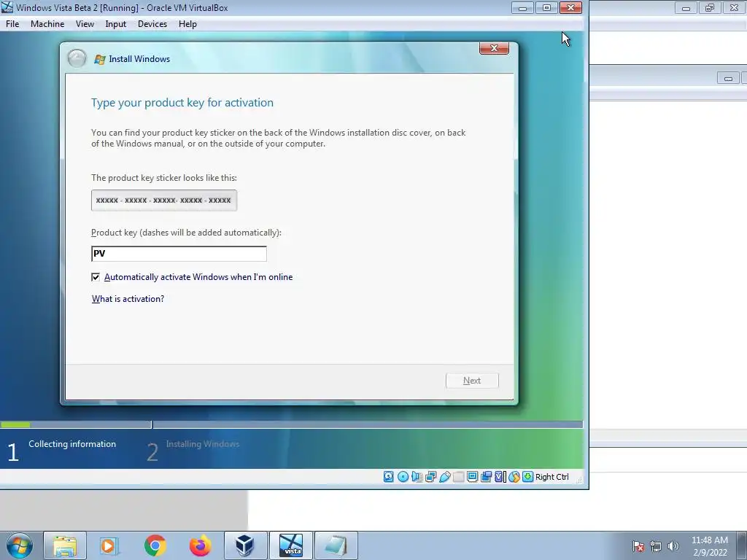Click the USB devices indicator icon
This screenshot has height=560, width=747.
(x=444, y=477)
